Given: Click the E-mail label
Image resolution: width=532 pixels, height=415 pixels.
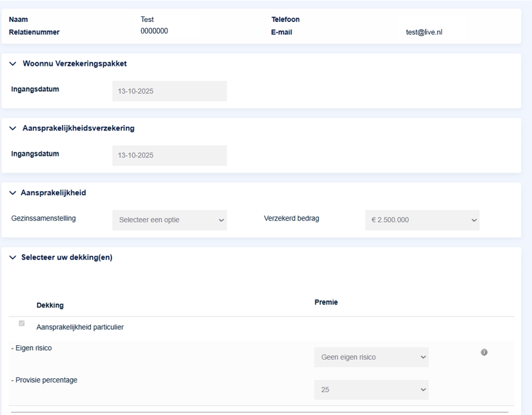Looking at the screenshot, I should 281,32.
